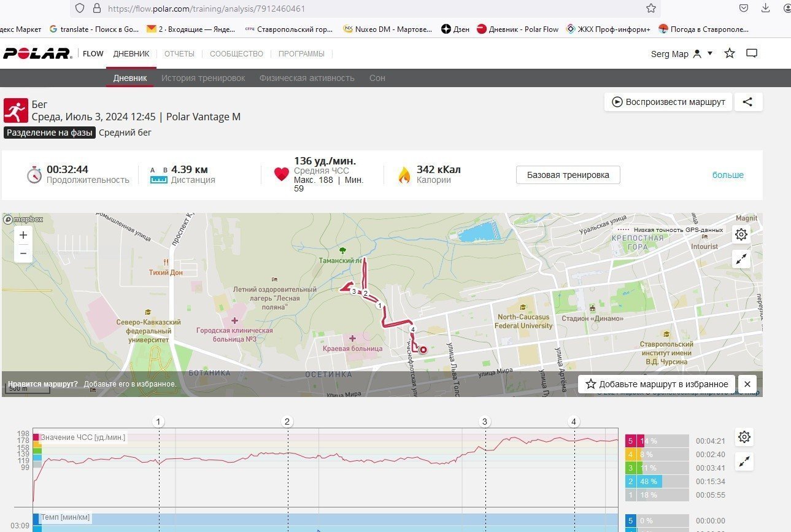Click the distance ruler icon
Viewport: 791px width, 532px height.
159,180
